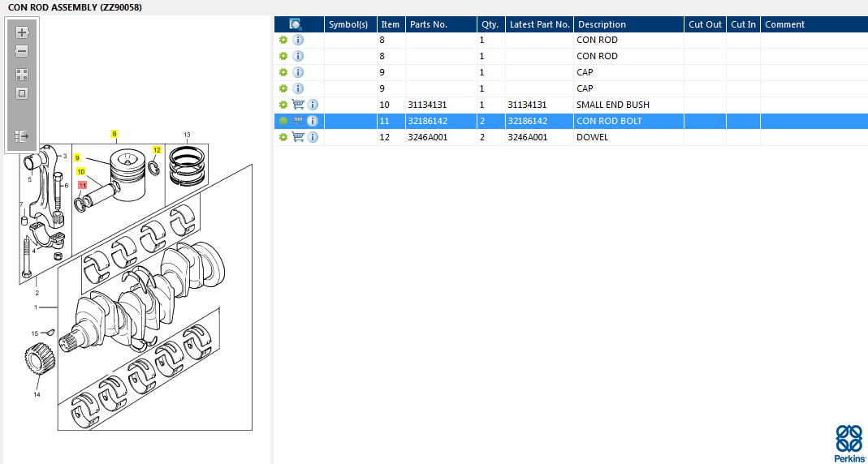868x464 pixels.
Task: Open info for SMALL END BUSH
Action: click(x=313, y=105)
